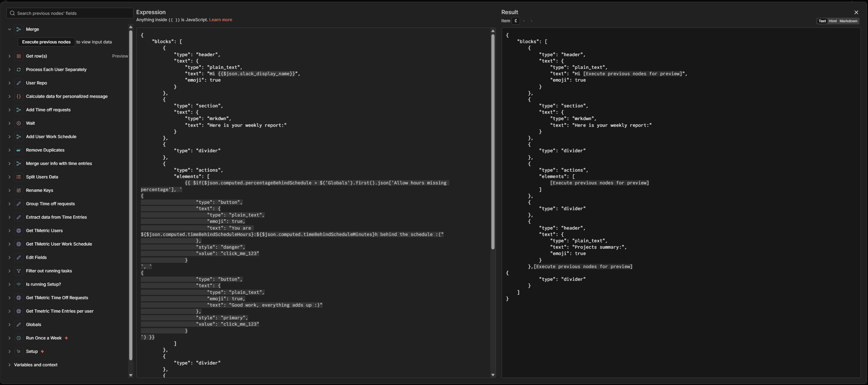
Task: Switch result view to Markdown
Action: click(x=848, y=21)
